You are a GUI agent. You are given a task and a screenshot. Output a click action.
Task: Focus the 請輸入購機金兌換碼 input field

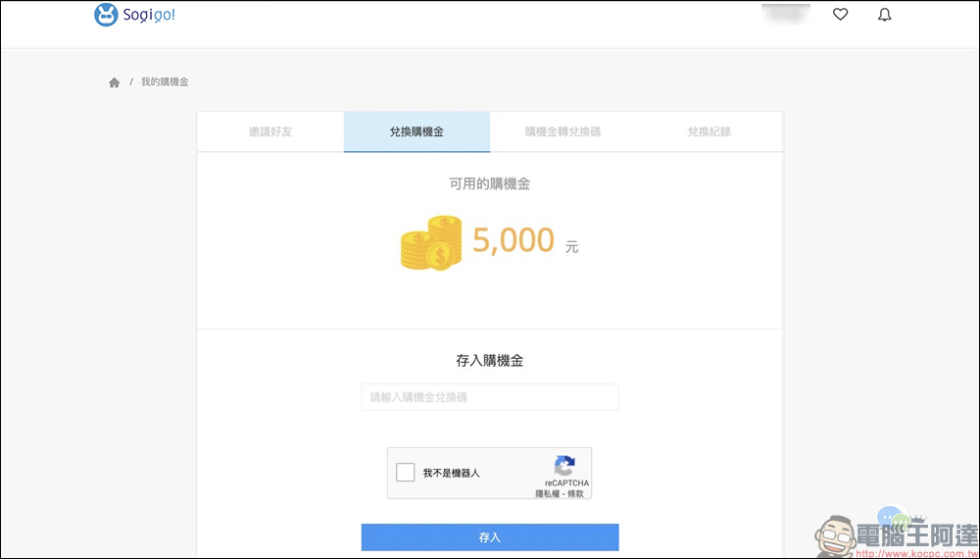490,397
